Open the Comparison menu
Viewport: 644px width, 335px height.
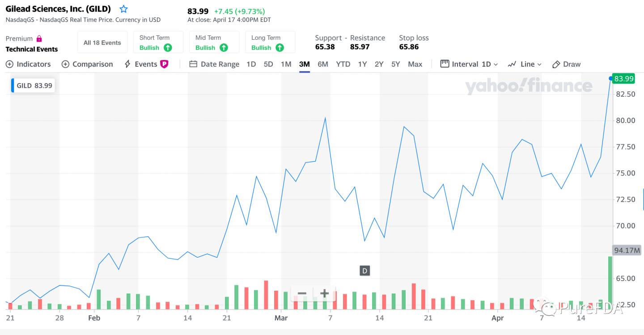(x=87, y=64)
